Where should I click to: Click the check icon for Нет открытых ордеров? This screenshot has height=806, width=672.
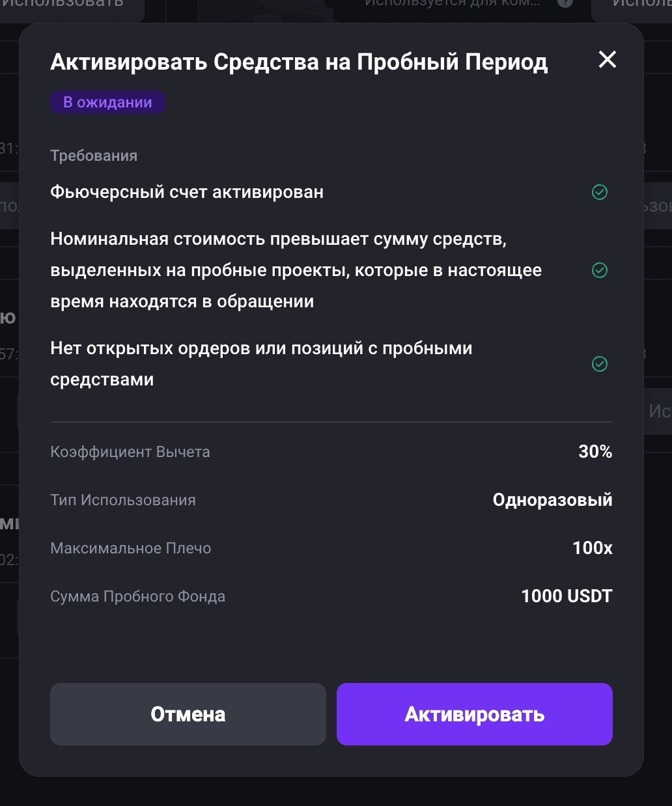pos(600,364)
